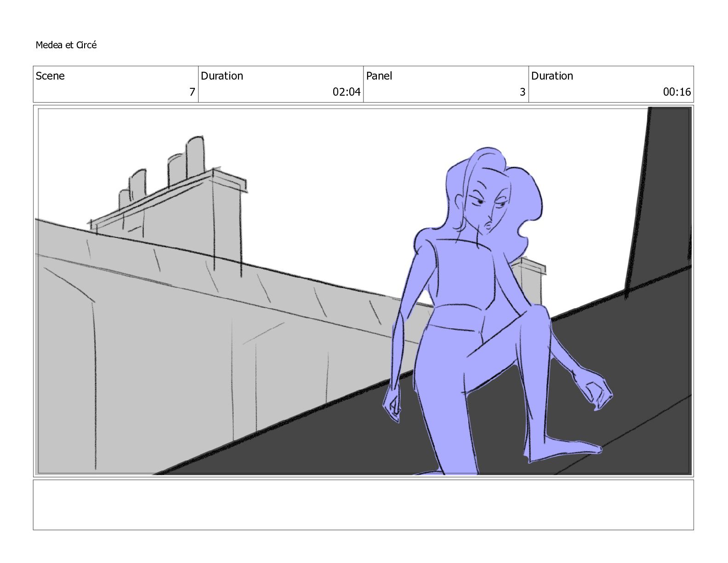Click the panel duration value 00:16

(x=677, y=92)
